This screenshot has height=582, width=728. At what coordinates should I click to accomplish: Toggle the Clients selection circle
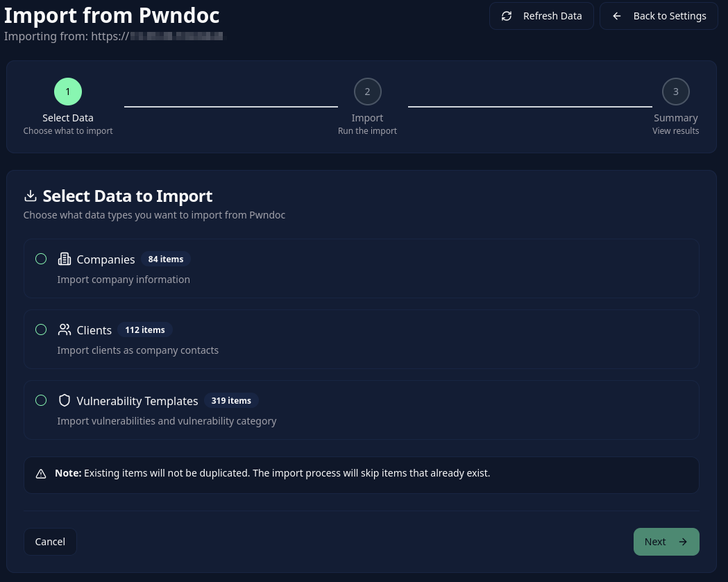41,329
